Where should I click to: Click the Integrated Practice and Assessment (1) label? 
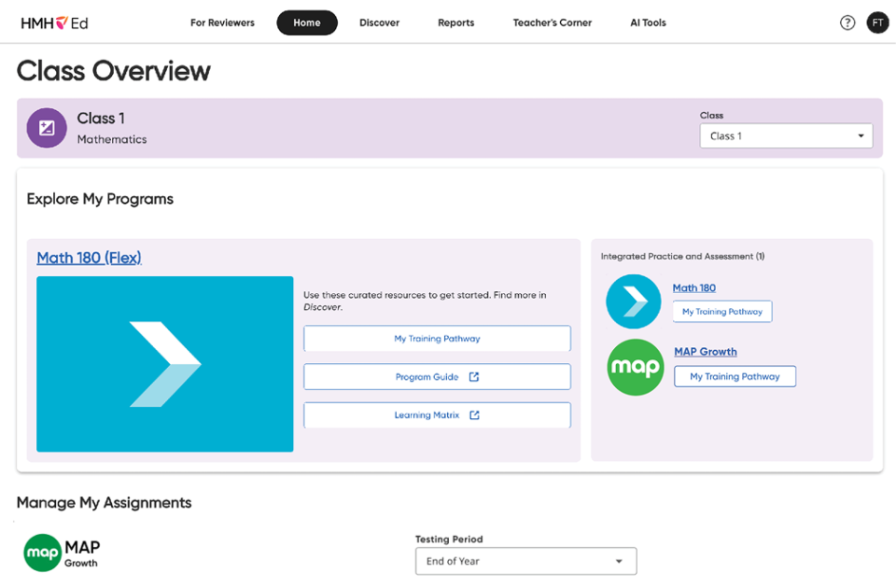682,257
